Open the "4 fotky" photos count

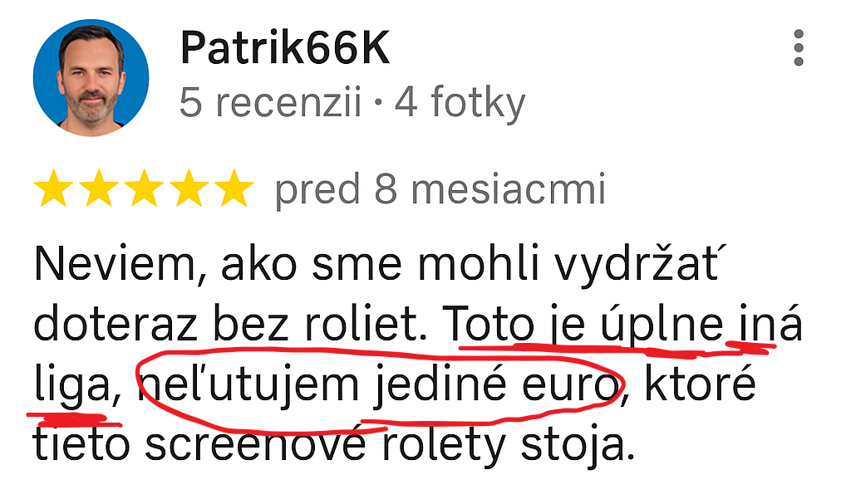coord(460,103)
